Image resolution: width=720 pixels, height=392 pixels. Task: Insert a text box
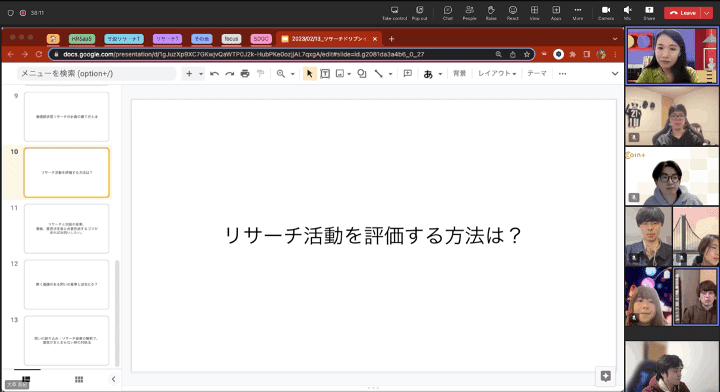(x=325, y=73)
